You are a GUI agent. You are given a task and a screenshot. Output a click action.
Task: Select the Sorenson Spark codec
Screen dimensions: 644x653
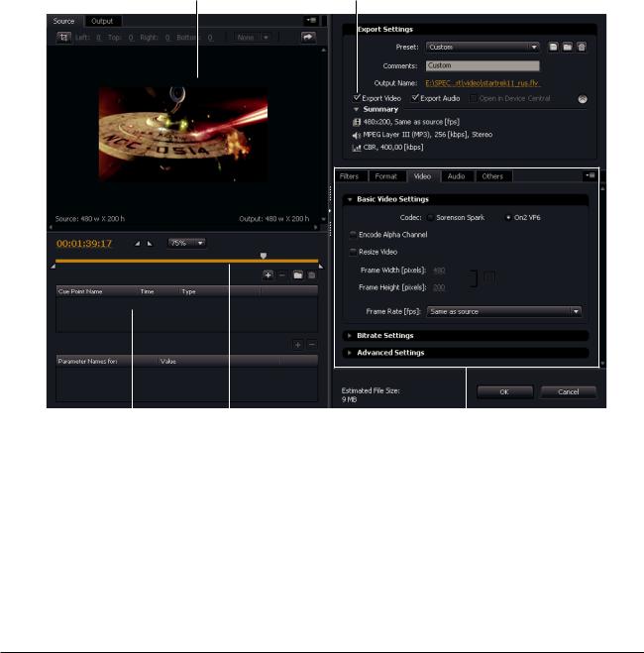tap(430, 217)
